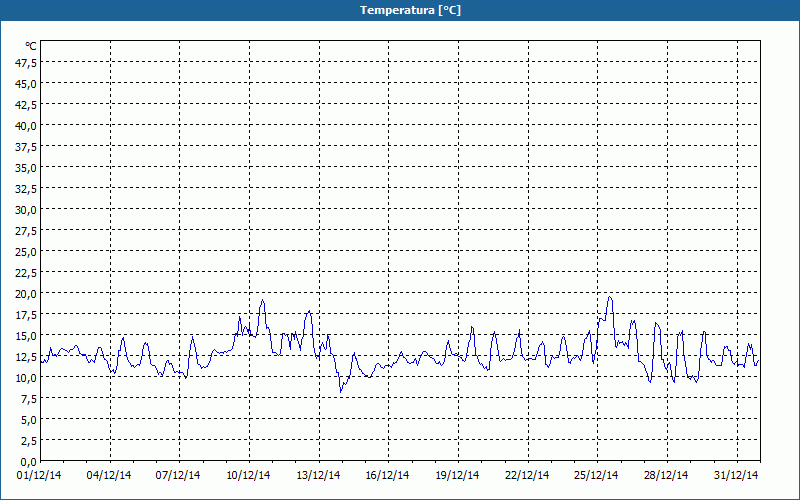Select the 20,0 y-axis label
Viewport: 800px width, 500px height.
tap(27, 294)
